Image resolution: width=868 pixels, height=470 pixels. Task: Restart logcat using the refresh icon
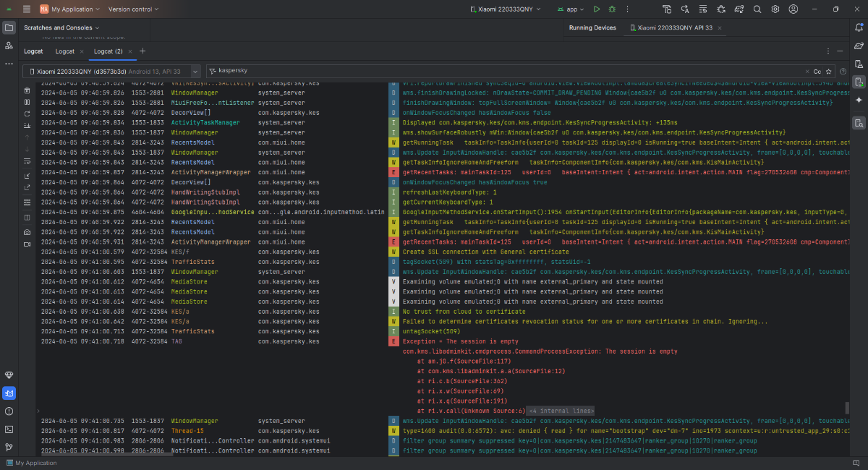click(27, 114)
